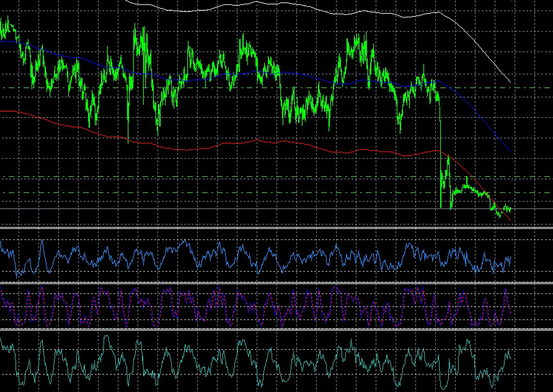Select the solid gray horizontal price level line

(x=186, y=209)
